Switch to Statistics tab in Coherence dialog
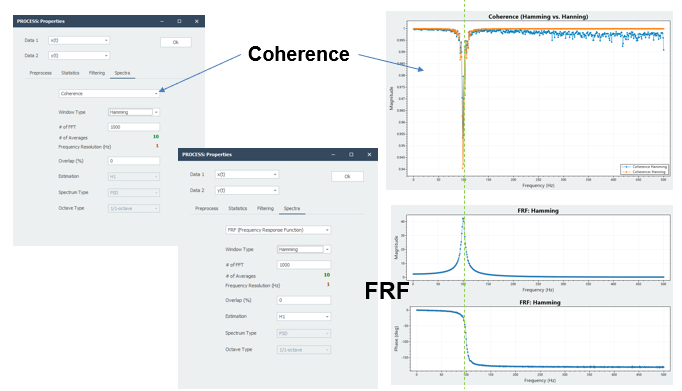682x391 pixels. click(x=70, y=73)
